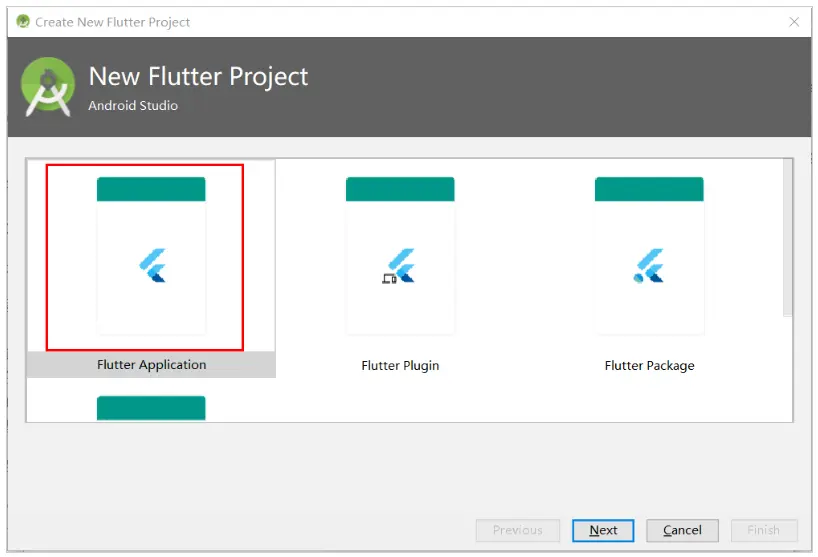Click the Flutter logo in Application card

152,265
